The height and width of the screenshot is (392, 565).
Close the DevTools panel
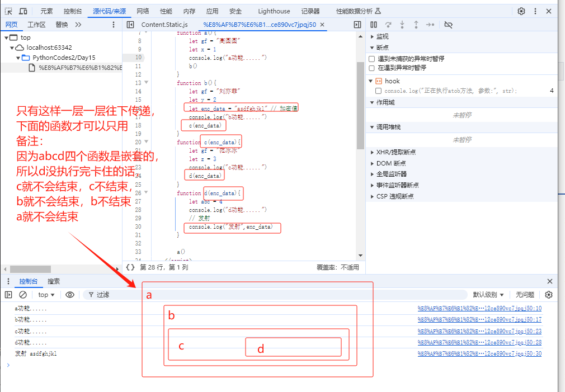pyautogui.click(x=549, y=11)
